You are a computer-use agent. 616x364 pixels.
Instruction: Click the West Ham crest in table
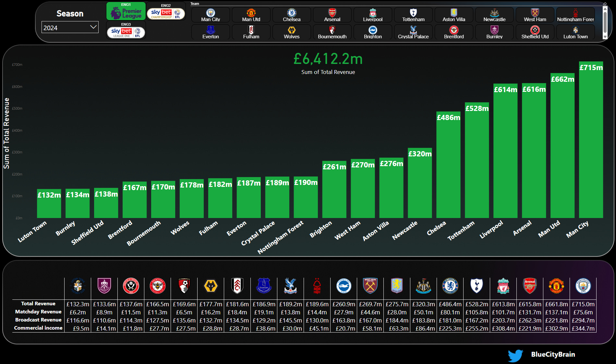[x=370, y=286]
